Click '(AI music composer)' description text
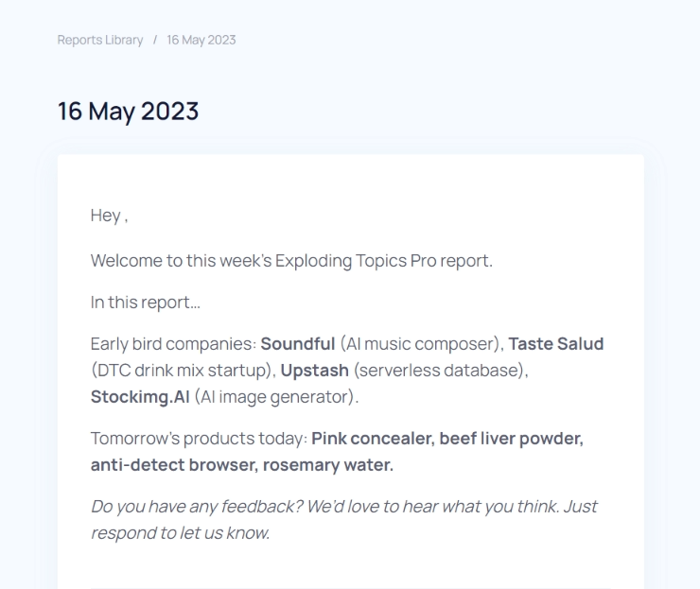Viewport: 700px width, 589px height. pyautogui.click(x=419, y=344)
